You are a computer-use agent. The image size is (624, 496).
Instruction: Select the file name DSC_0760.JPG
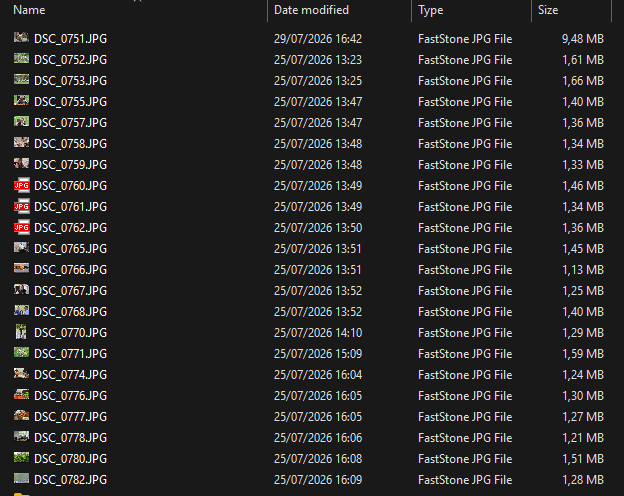70,186
